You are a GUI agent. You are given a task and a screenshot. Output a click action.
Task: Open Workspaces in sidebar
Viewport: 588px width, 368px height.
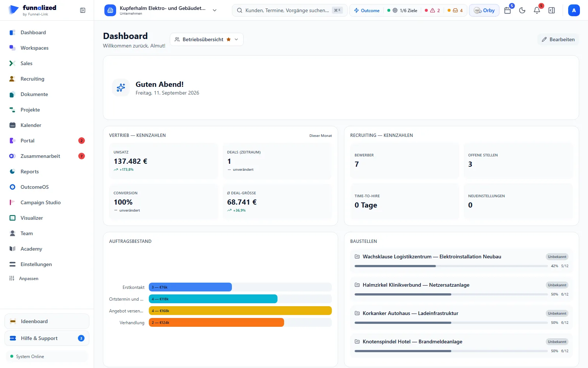pos(47,48)
